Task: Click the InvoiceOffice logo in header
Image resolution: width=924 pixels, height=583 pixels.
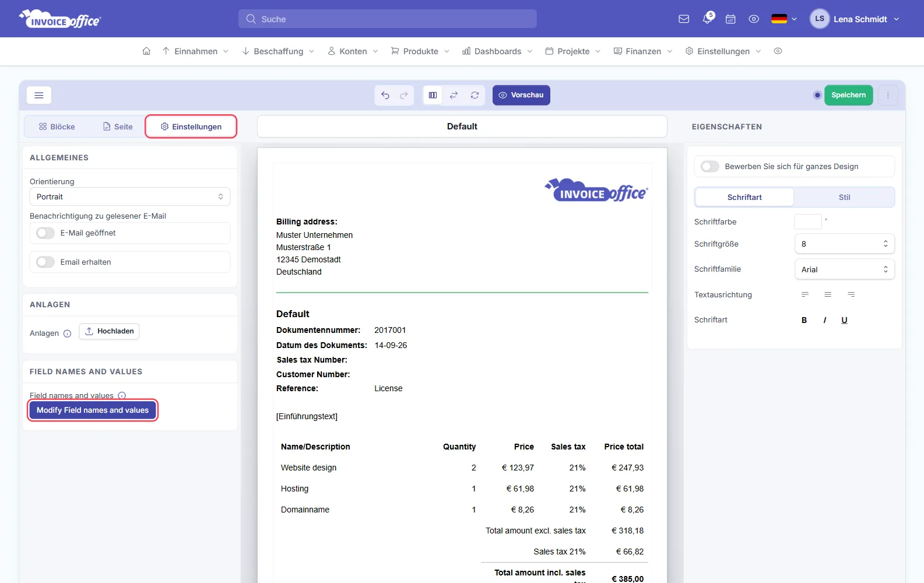Action: (60, 19)
